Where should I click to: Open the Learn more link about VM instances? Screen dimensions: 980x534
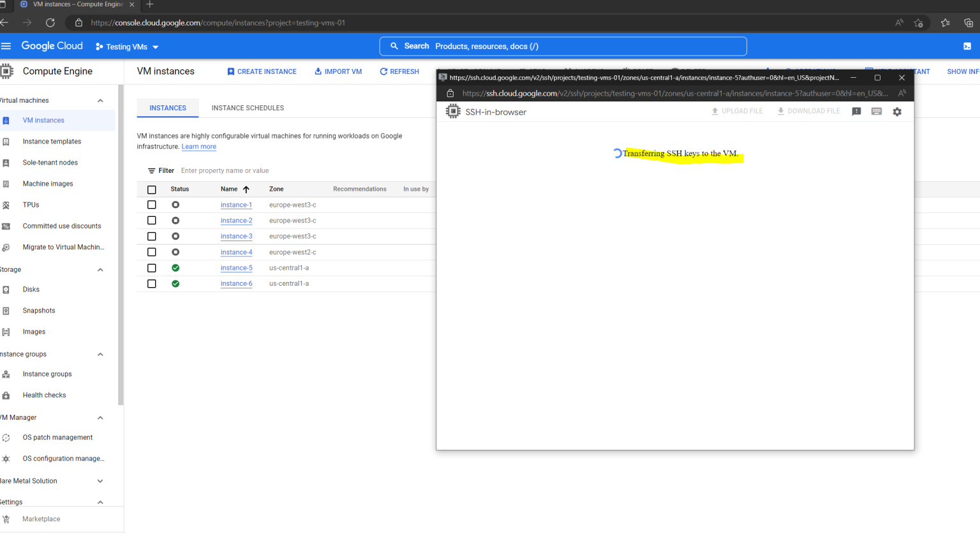point(198,146)
